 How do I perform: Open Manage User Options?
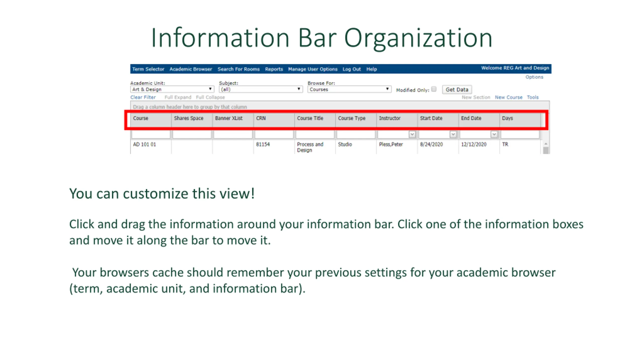[313, 69]
